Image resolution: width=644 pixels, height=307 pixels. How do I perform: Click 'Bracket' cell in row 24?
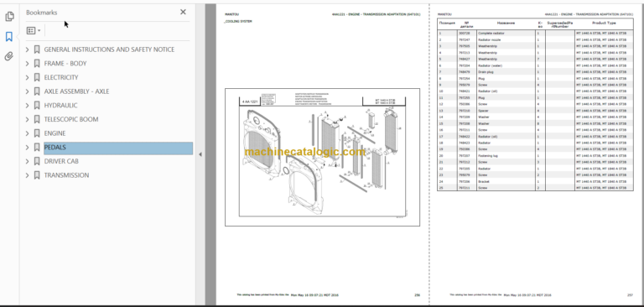pos(484,181)
